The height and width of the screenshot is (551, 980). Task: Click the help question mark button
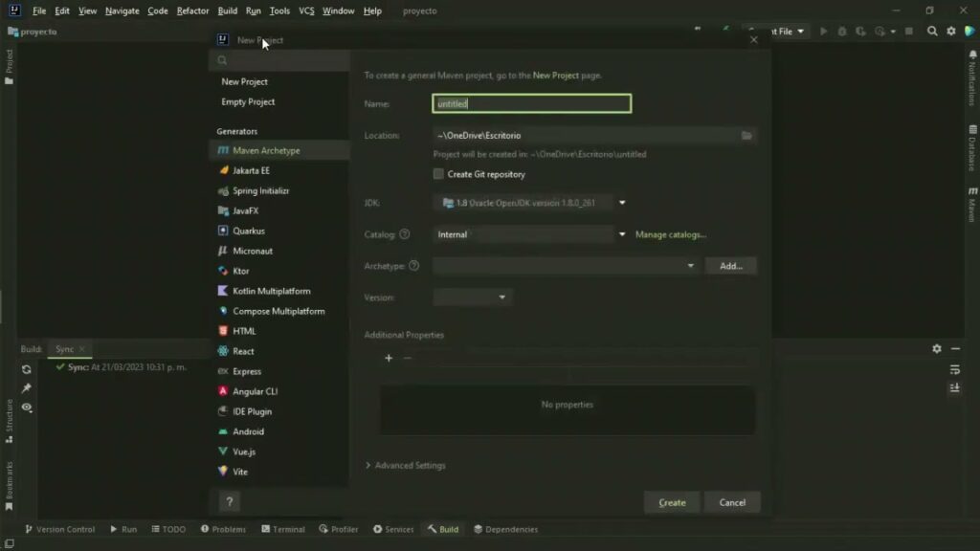click(x=229, y=501)
